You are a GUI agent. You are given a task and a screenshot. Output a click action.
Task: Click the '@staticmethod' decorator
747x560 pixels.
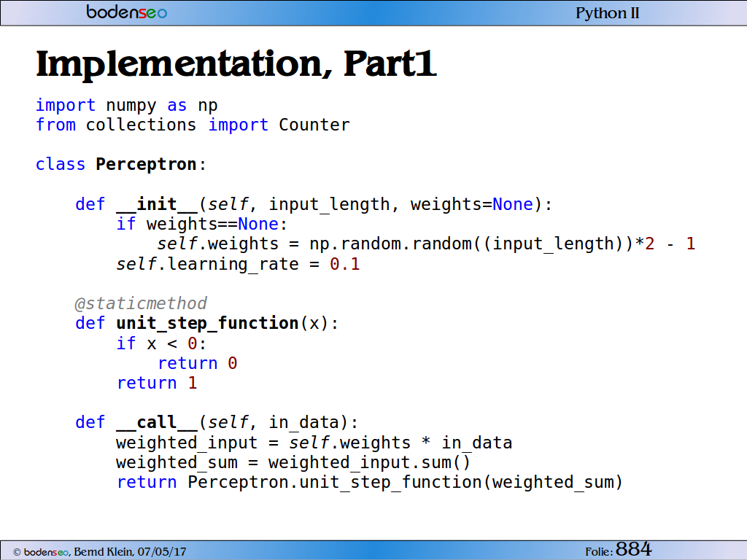141,303
